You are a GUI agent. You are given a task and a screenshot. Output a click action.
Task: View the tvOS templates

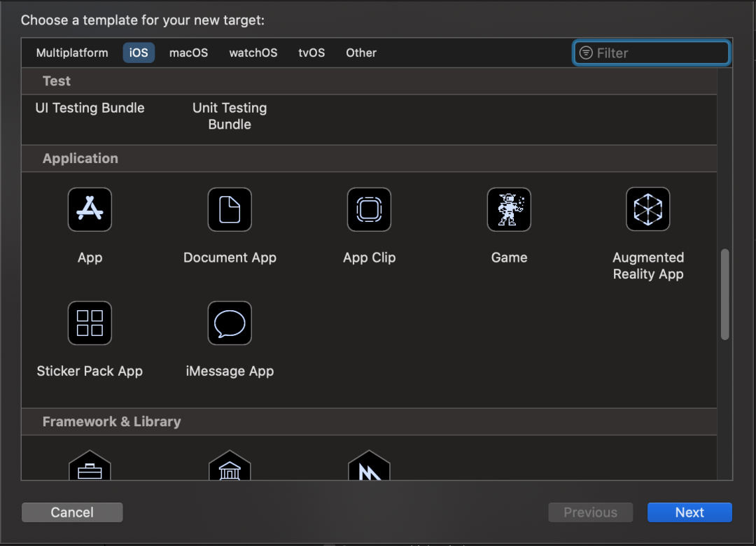click(x=311, y=52)
